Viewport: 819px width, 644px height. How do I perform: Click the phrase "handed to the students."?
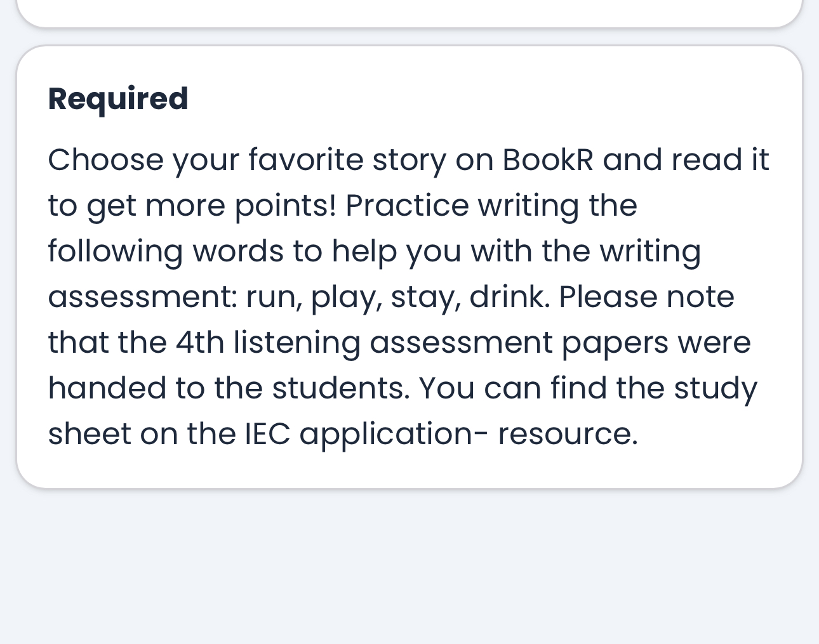[229, 388]
